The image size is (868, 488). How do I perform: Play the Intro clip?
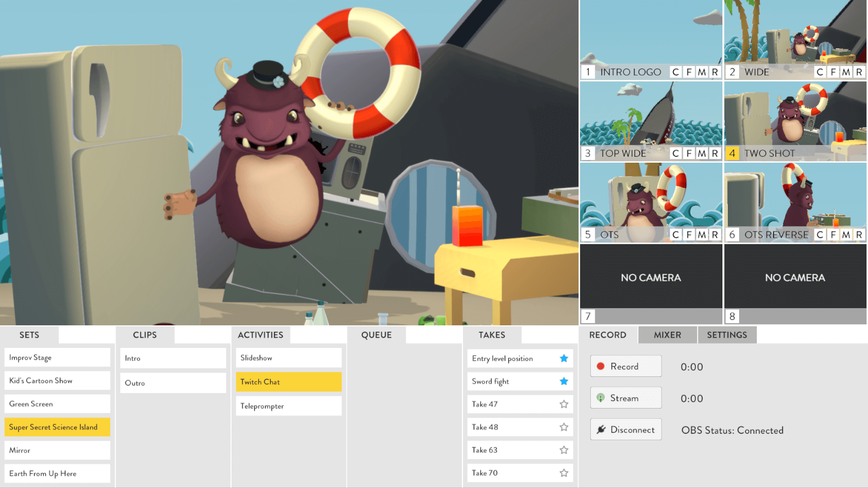point(173,358)
